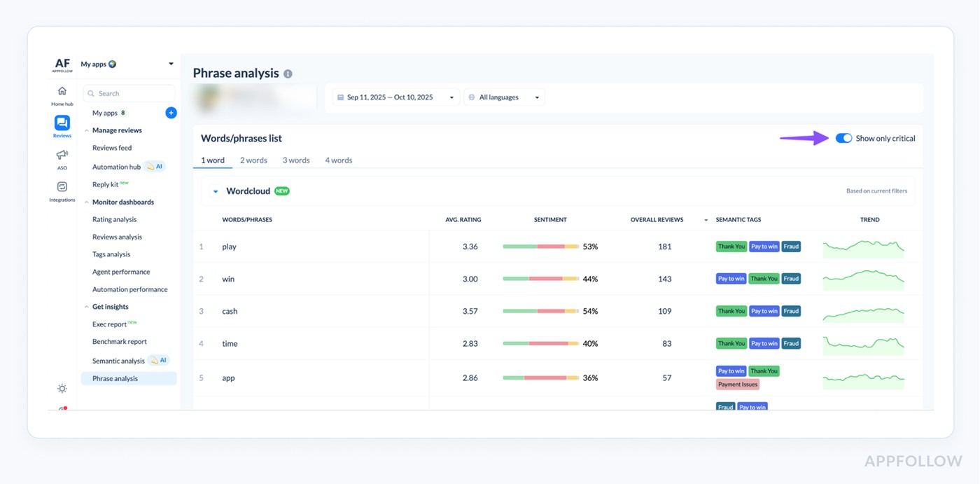Open the Home hub section
Image resolution: width=980 pixels, height=484 pixels.
point(62,94)
